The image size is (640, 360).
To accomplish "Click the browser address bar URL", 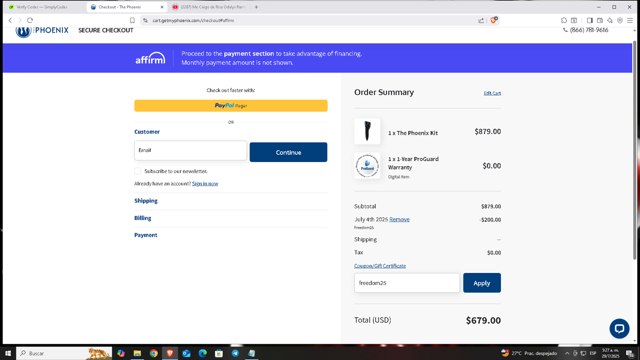I will pyautogui.click(x=193, y=20).
